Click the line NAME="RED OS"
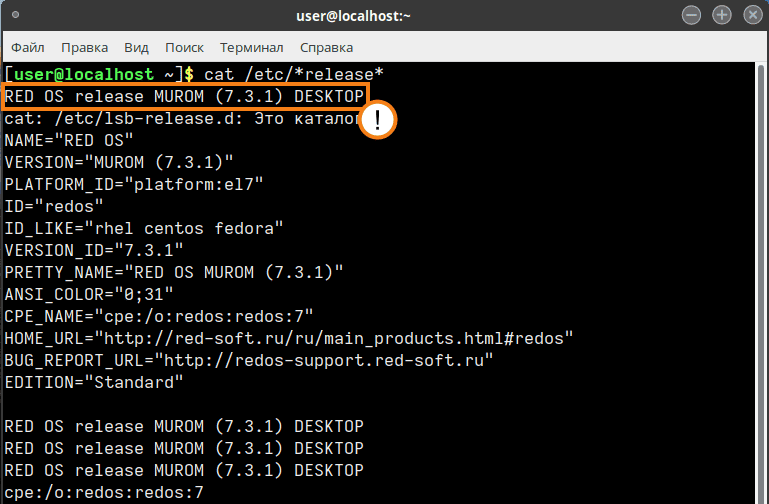769x504 pixels. 69,141
